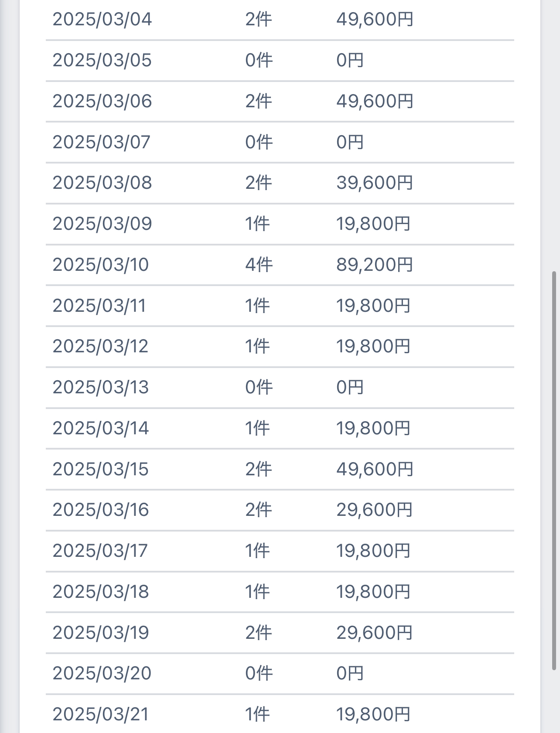This screenshot has height=733, width=560.
Task: Select the 2025/03/12 row's 1件 count
Action: tap(257, 346)
